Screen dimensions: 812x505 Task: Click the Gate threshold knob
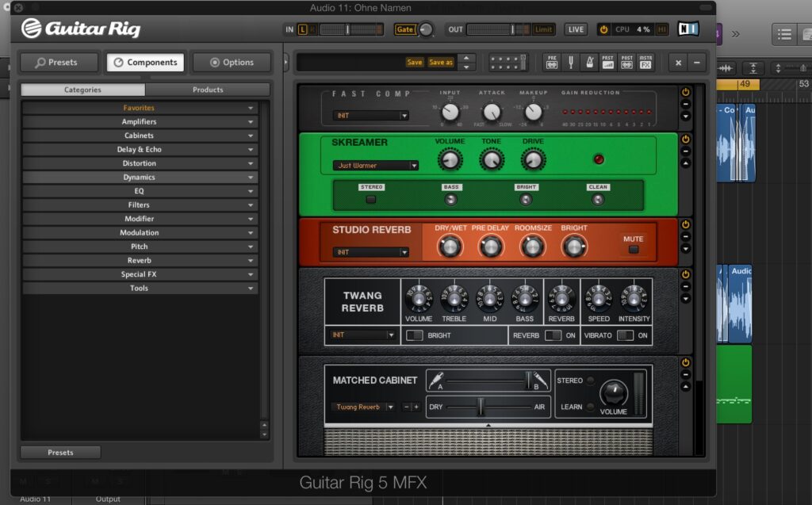click(426, 29)
